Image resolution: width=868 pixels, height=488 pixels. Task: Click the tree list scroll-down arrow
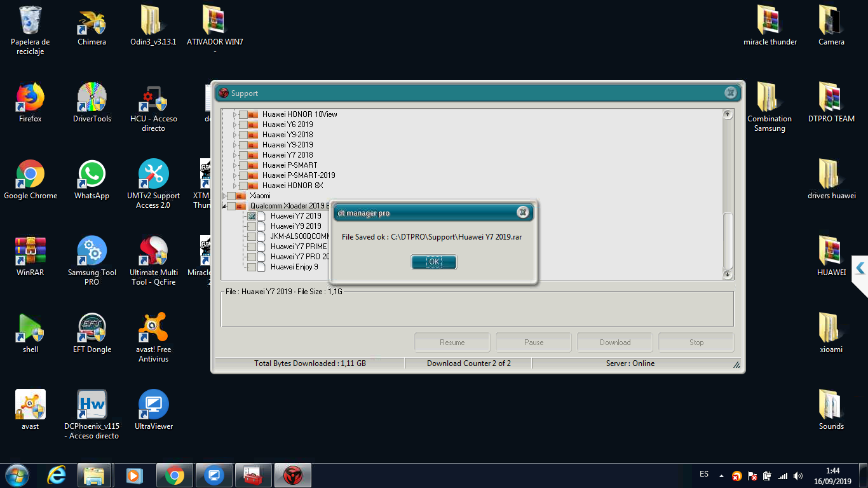pos(728,274)
